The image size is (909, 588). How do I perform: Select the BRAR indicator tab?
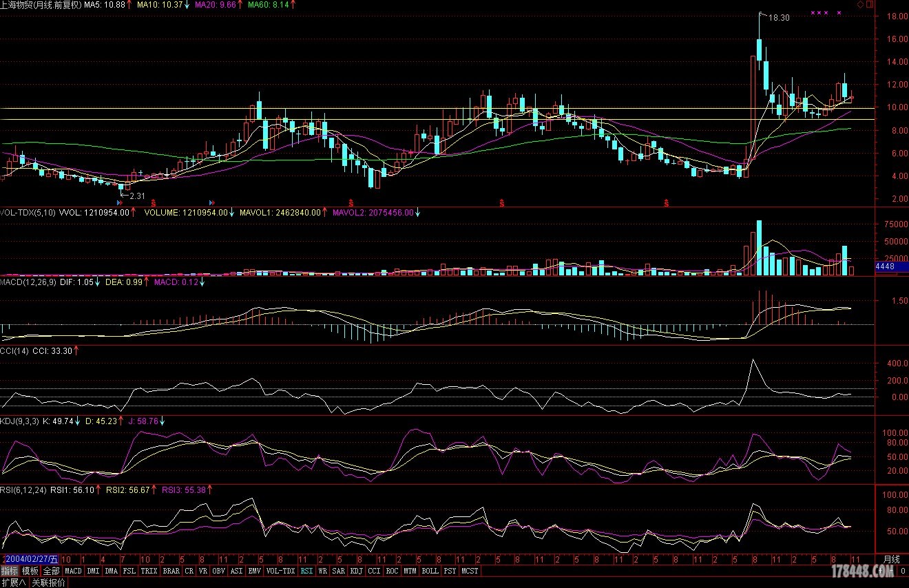(x=171, y=571)
